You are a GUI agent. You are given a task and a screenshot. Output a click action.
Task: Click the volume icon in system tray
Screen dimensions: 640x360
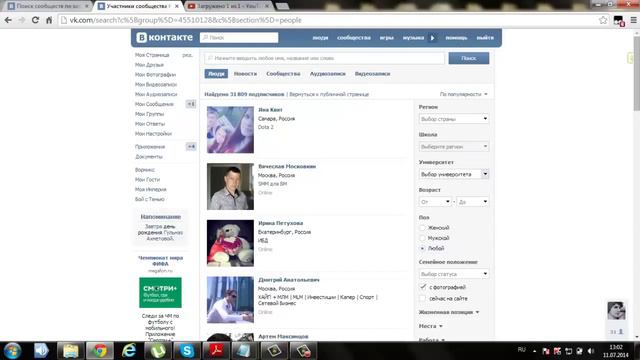click(x=591, y=351)
